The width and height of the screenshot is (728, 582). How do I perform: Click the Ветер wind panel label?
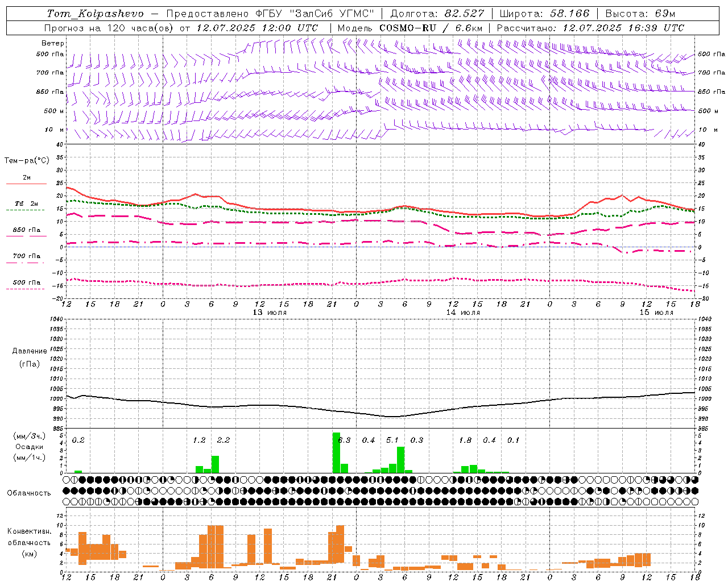pos(53,43)
